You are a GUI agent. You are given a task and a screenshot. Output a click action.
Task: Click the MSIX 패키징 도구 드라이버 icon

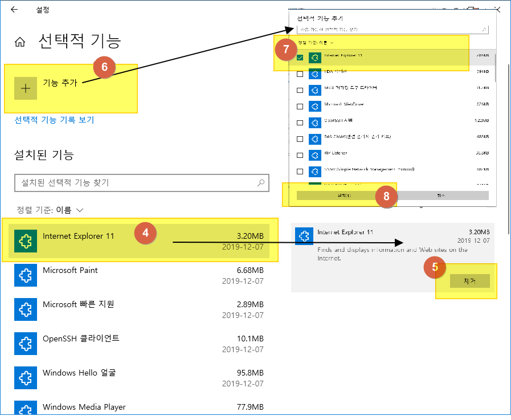tap(315, 91)
